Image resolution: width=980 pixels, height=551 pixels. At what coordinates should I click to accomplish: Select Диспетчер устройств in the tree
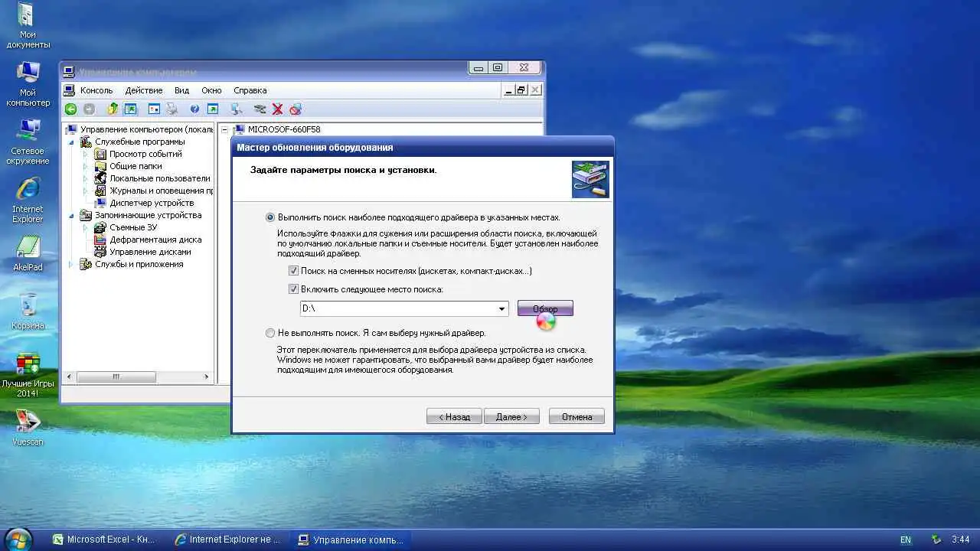[152, 203]
